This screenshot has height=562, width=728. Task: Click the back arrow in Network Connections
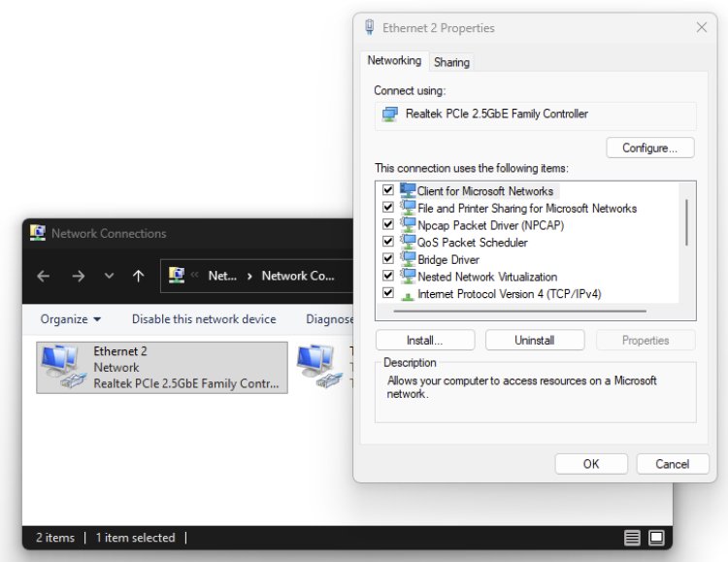coord(43,276)
